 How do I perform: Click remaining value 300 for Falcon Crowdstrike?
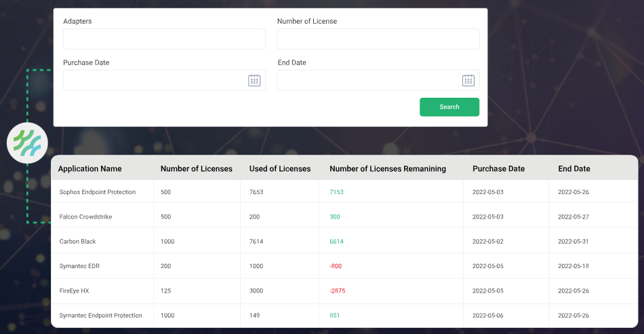pos(335,217)
